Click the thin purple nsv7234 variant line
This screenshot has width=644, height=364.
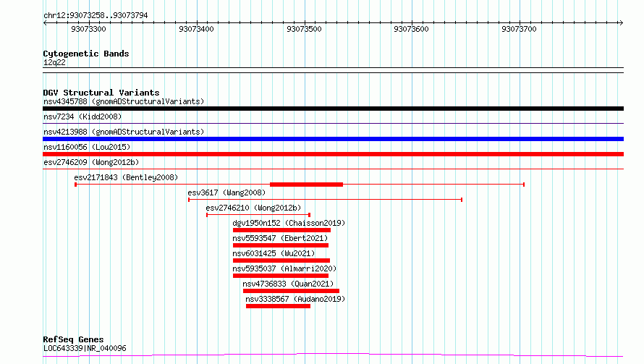pos(333,123)
